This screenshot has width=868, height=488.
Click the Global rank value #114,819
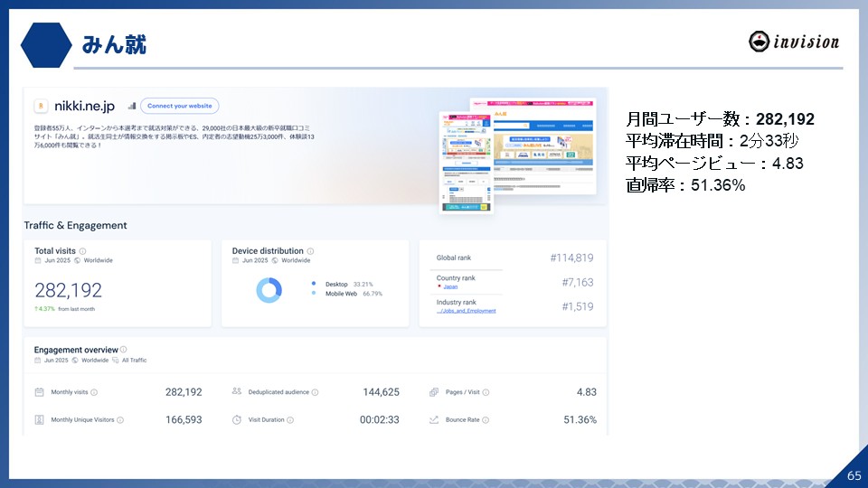571,258
